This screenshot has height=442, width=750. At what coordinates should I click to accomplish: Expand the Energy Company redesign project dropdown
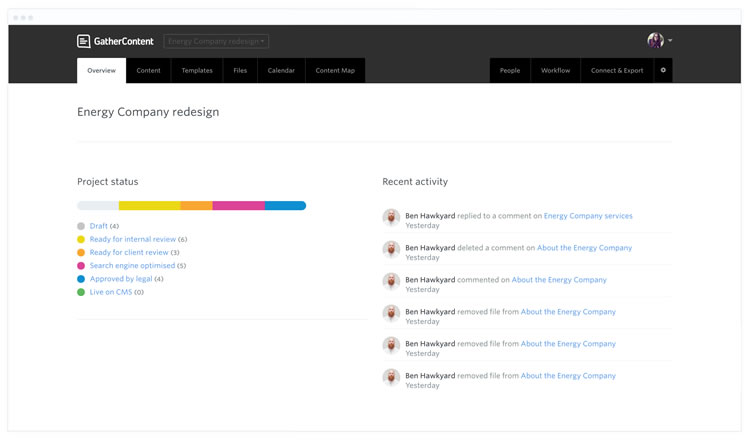click(216, 42)
